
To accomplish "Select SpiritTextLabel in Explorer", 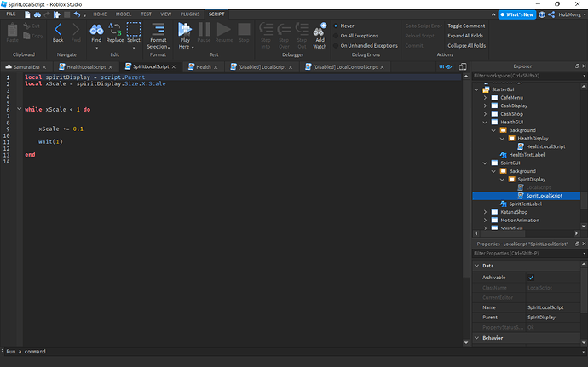I will tap(525, 204).
